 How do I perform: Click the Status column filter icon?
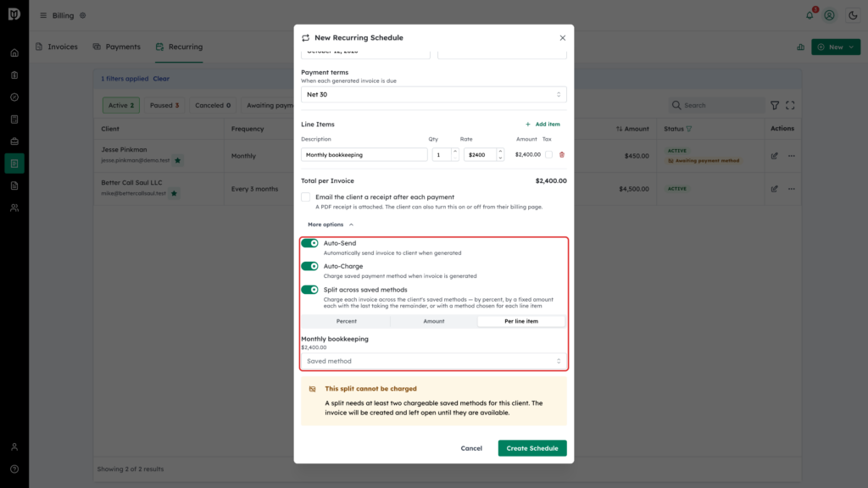pyautogui.click(x=689, y=129)
